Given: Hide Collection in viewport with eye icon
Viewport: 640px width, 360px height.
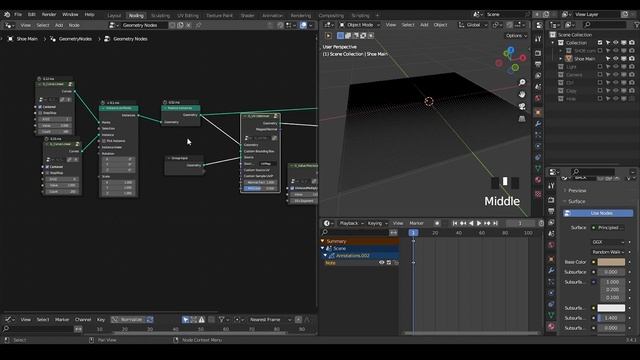Looking at the screenshot, I should click(x=616, y=43).
